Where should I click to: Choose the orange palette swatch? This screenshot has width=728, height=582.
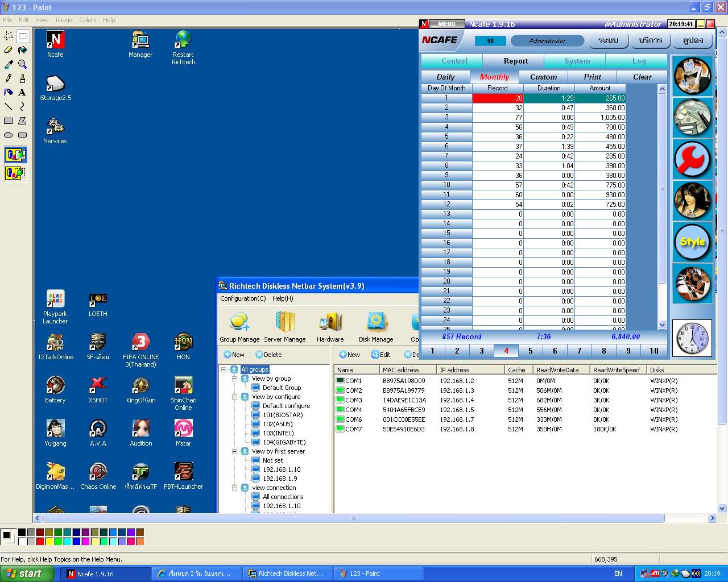(140, 541)
